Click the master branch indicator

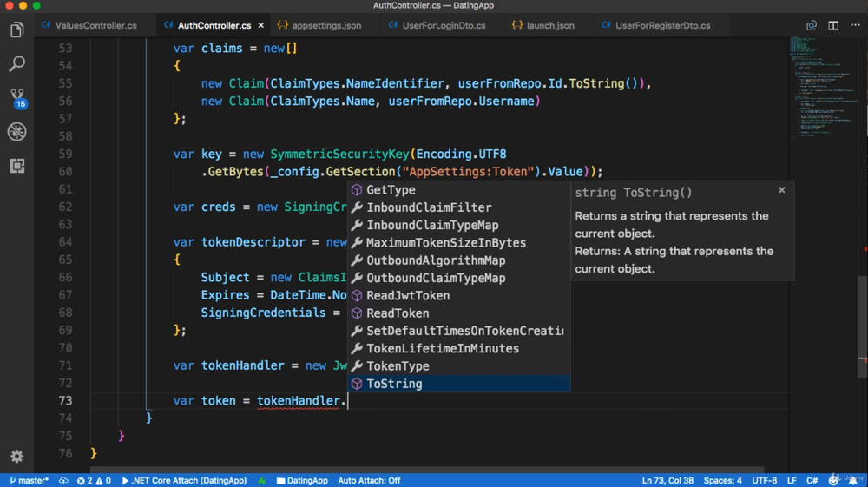(29, 480)
